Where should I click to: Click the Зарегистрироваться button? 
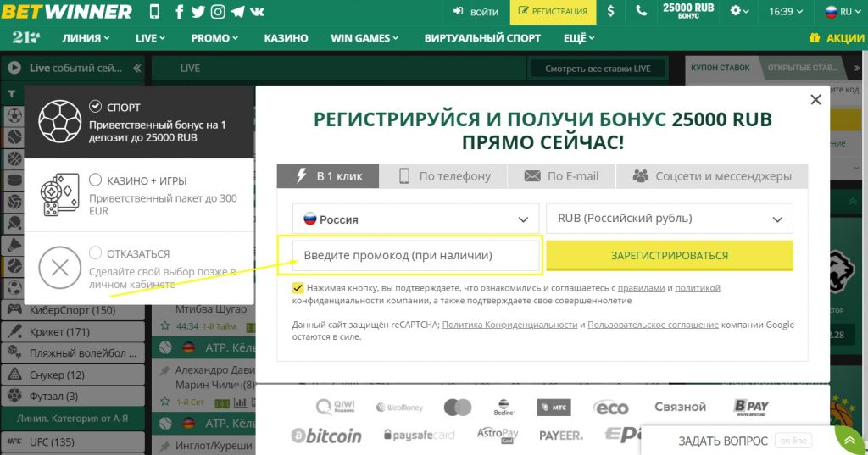coord(670,255)
